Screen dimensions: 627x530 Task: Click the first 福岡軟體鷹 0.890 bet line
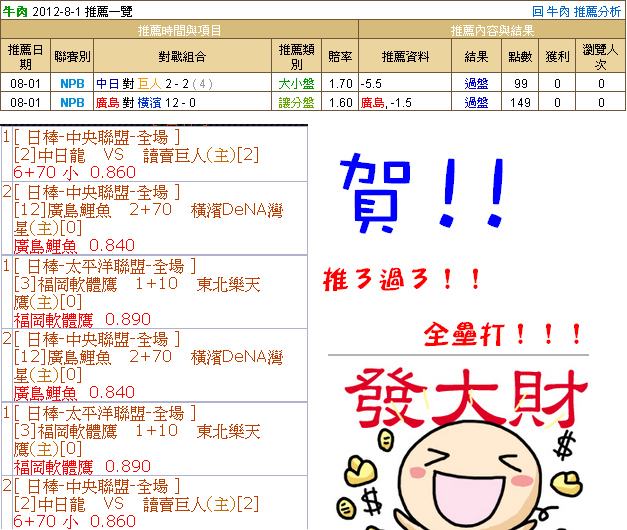tap(82, 320)
